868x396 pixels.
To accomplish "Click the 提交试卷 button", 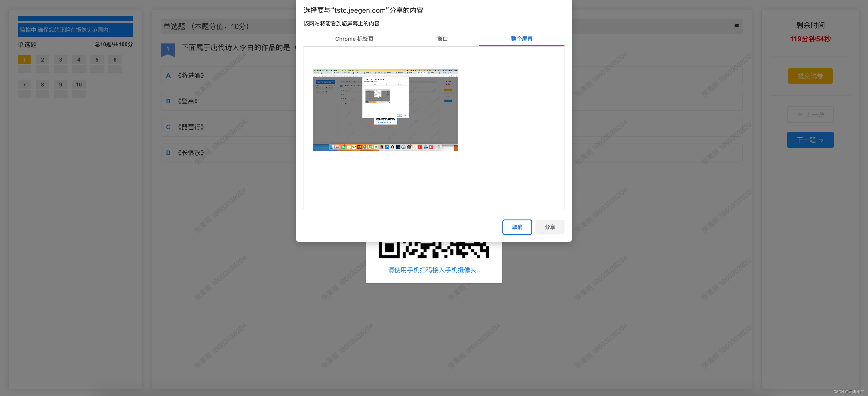I will 810,76.
